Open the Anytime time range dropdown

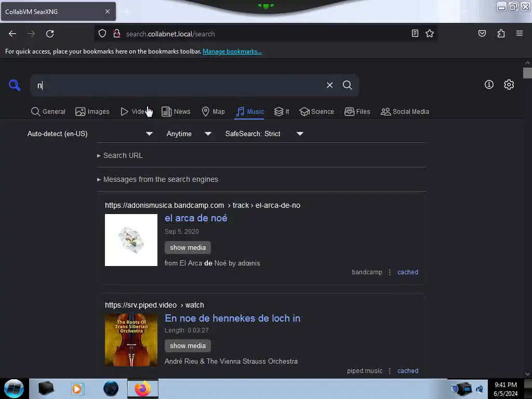point(189,134)
